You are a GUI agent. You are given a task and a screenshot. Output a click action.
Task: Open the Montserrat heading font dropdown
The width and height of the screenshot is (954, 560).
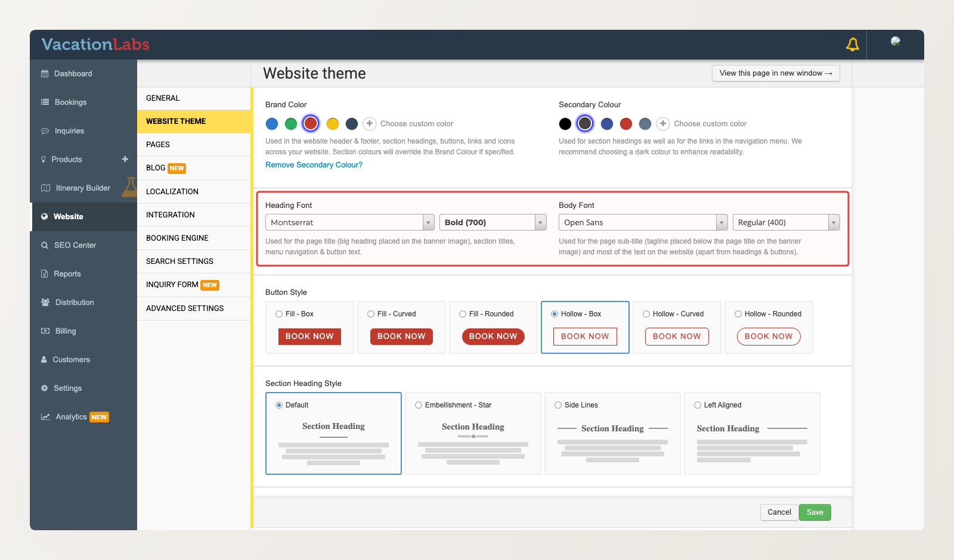pos(350,222)
